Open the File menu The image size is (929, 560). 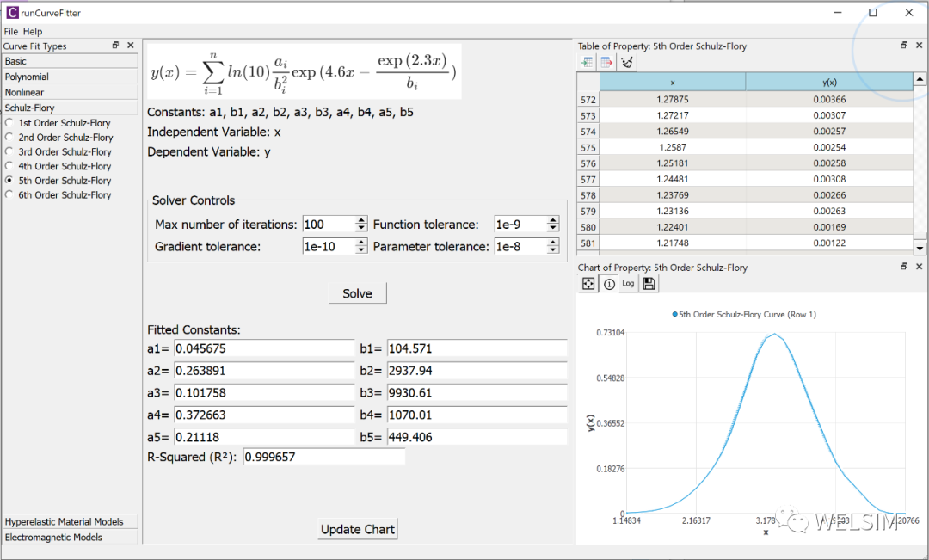(10, 32)
